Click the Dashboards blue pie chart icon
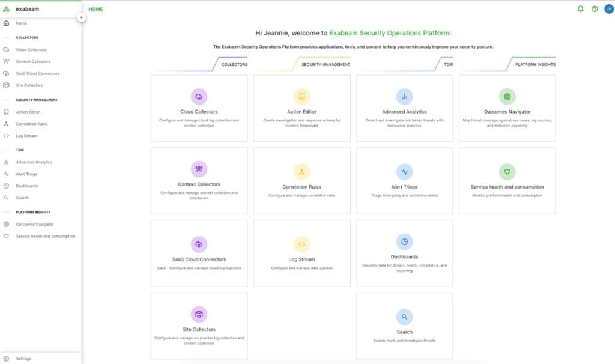Image resolution: width=615 pixels, height=364 pixels. coord(404,241)
